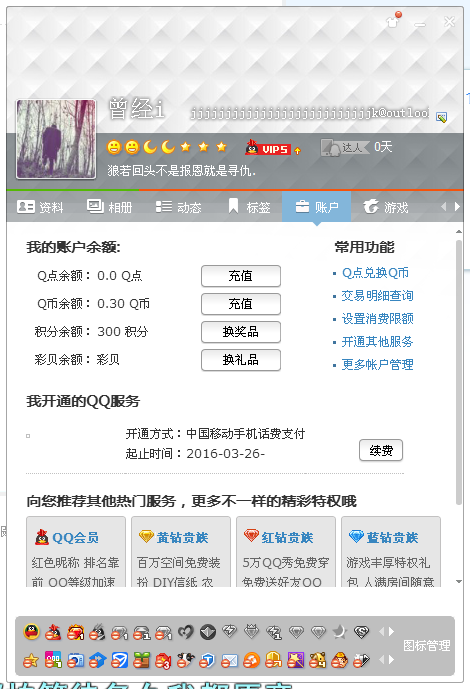Click the grey heart icon in the top icon row

click(185, 632)
